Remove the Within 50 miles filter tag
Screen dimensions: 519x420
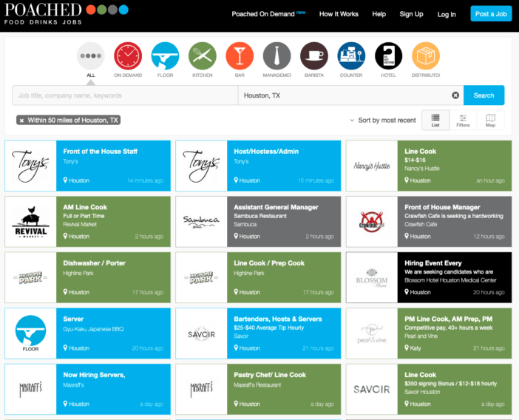[x=21, y=121]
